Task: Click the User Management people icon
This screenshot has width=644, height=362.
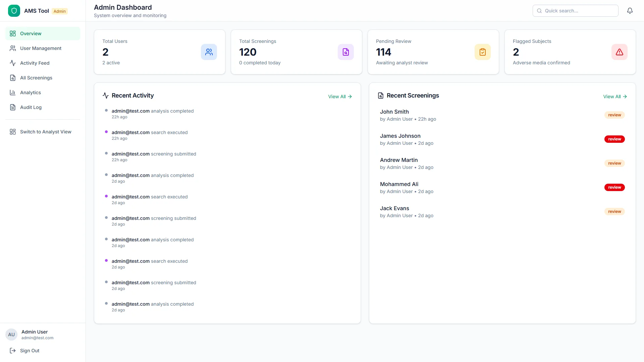Action: click(13, 48)
